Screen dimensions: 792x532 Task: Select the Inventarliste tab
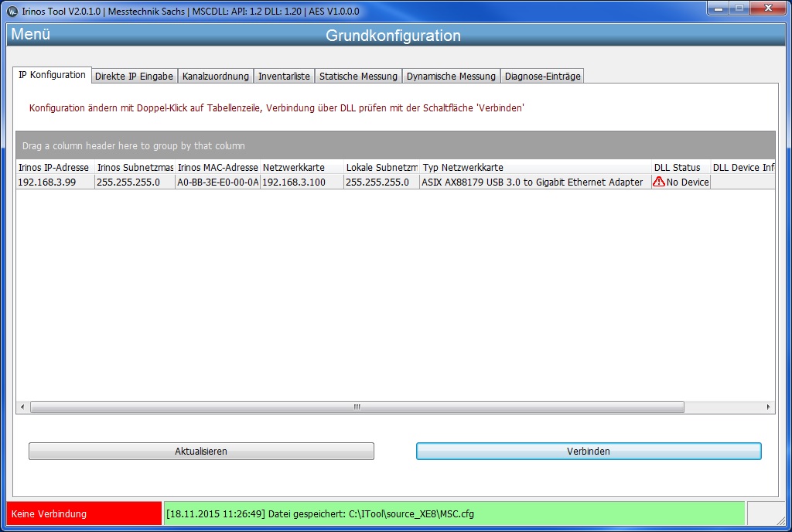(284, 77)
